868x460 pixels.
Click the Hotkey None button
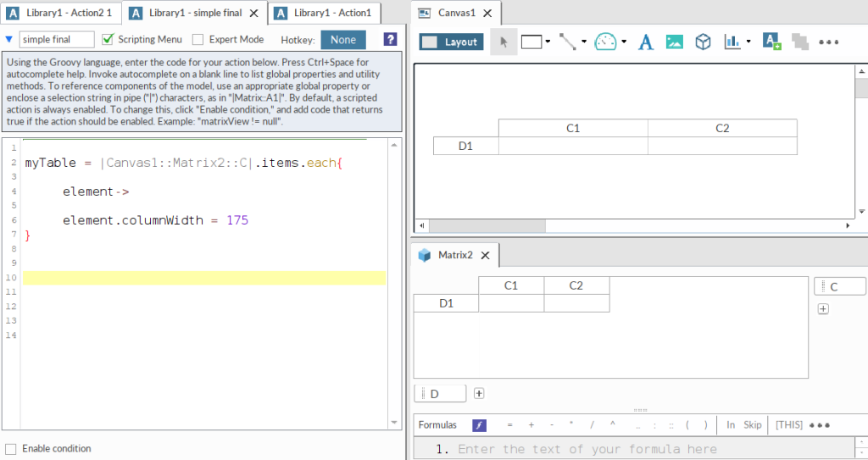tap(343, 40)
